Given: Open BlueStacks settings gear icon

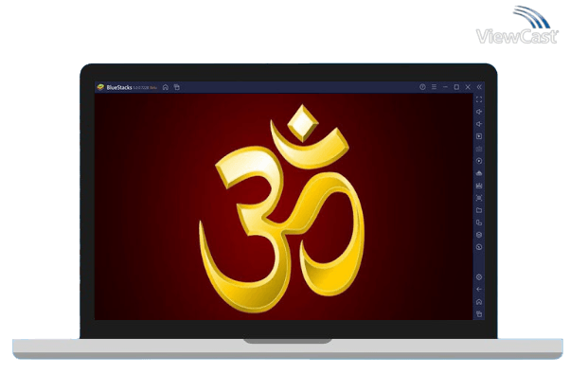Looking at the screenshot, I should click(479, 277).
